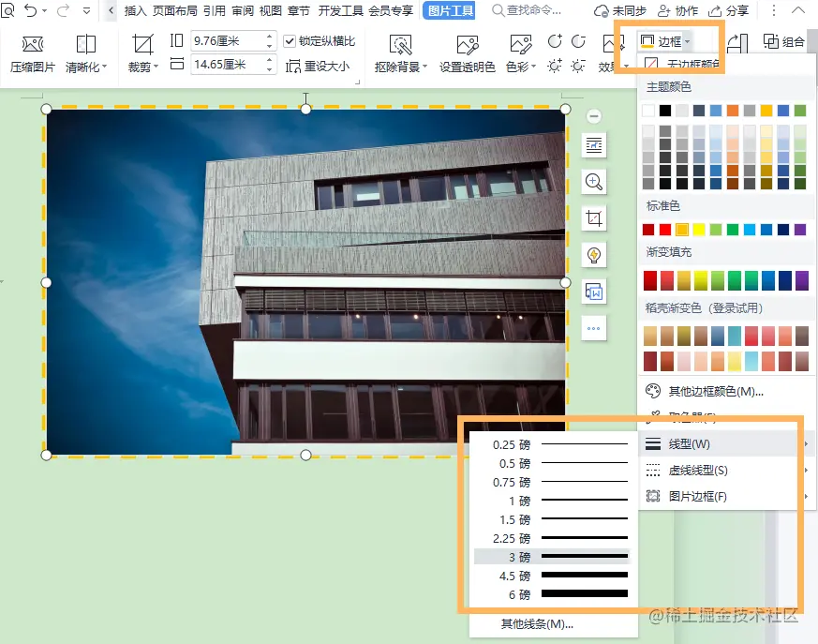Open the Page Layout (页面布局) tab

(175, 10)
